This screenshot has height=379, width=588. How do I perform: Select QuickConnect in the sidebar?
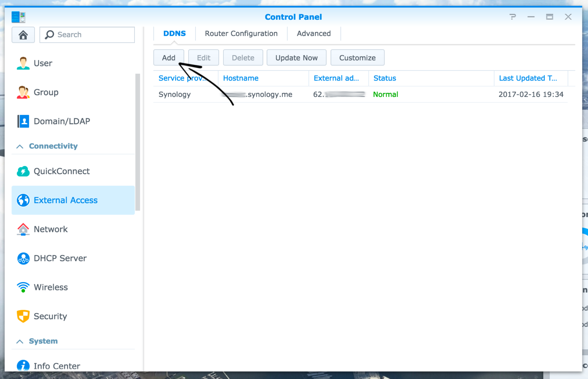tap(73, 171)
